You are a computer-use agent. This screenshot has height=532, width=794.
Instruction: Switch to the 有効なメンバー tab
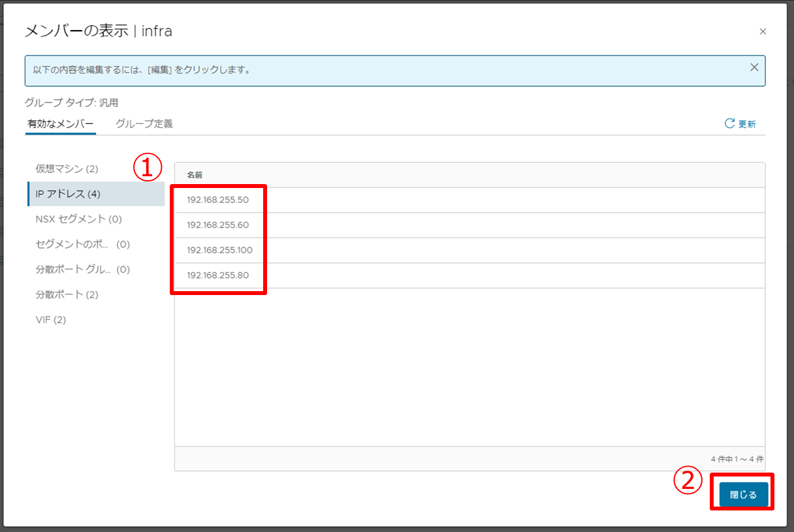pos(61,123)
